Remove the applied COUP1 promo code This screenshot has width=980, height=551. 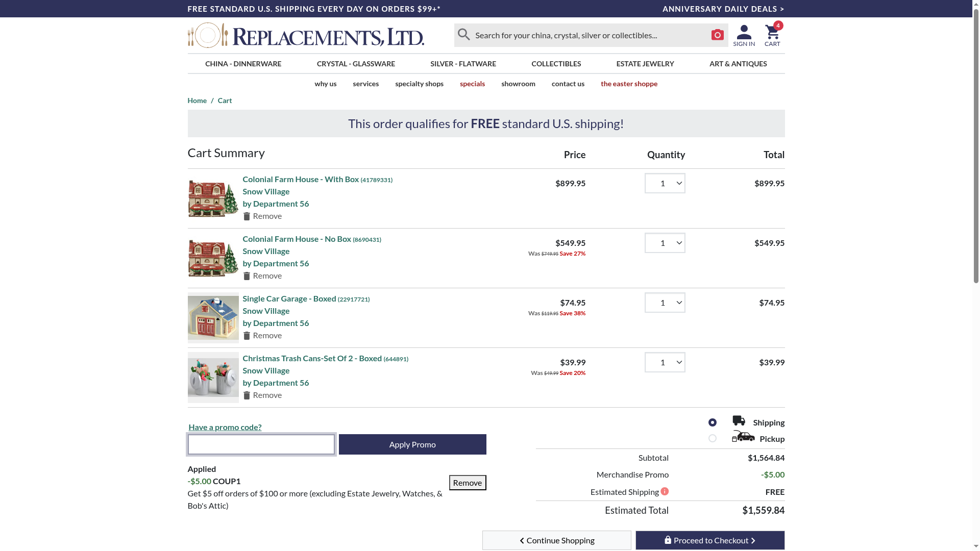point(467,483)
